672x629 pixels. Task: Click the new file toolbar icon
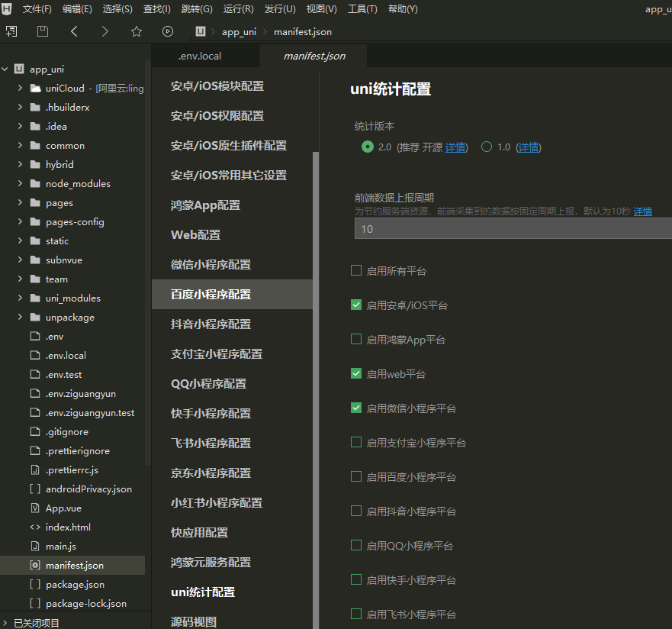pos(11,31)
